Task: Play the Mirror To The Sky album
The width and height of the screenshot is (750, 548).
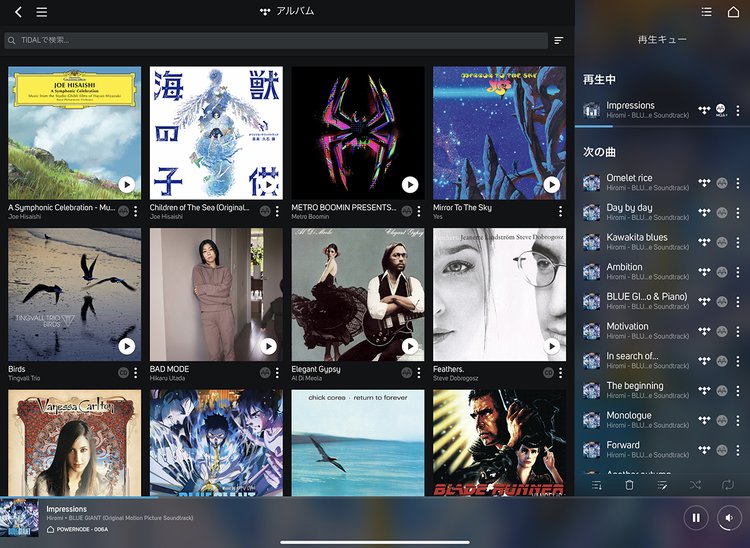Action: (552, 185)
